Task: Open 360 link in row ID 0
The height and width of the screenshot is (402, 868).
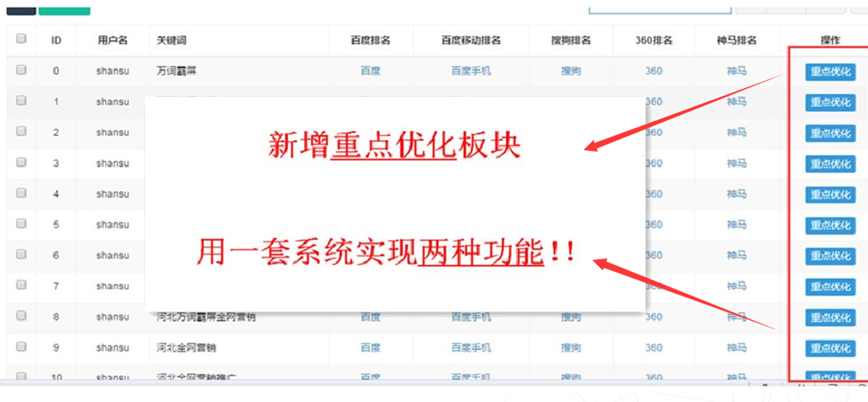Action: [653, 71]
